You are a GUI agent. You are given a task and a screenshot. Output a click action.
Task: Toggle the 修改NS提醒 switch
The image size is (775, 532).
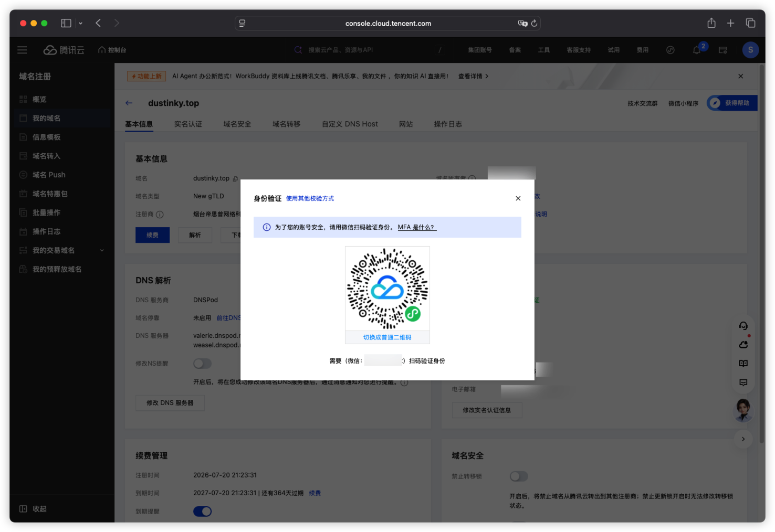pos(202,363)
